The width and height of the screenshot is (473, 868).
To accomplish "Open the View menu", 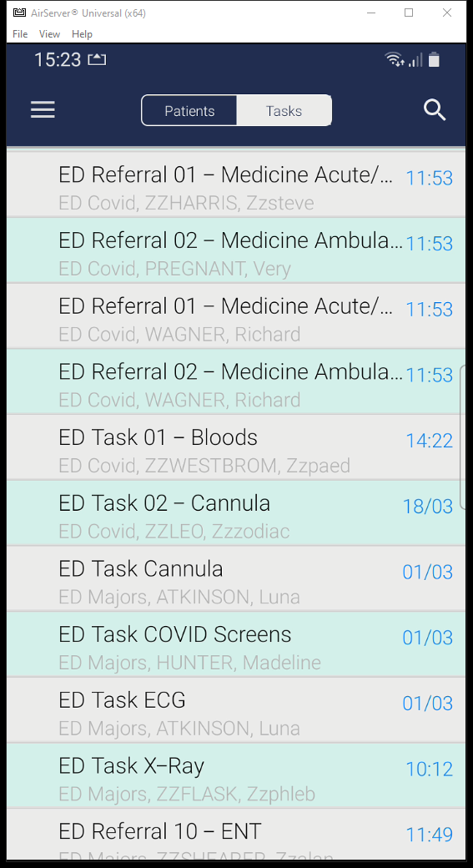I will 49,33.
